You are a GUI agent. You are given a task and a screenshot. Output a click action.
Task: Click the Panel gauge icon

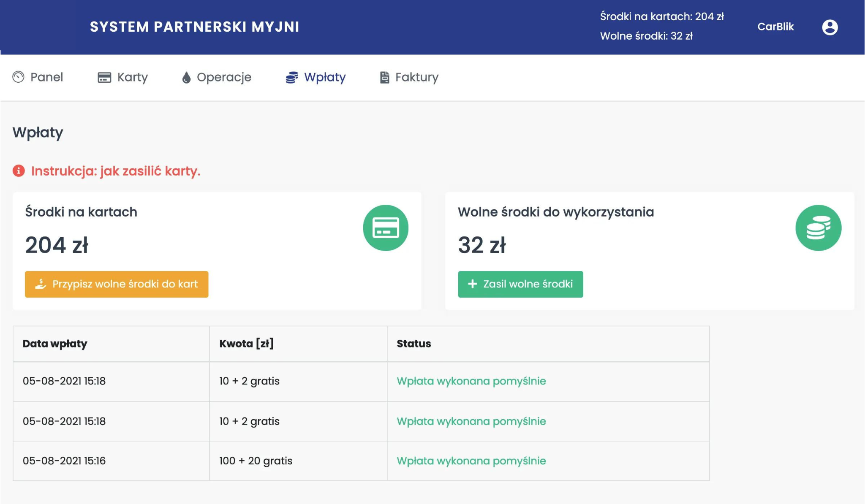(18, 77)
